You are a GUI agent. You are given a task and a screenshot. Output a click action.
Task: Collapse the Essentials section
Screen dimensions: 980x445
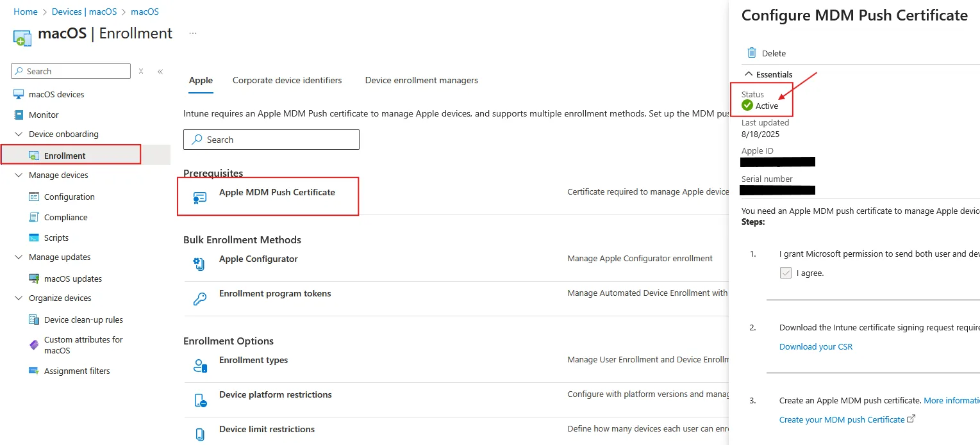click(x=748, y=74)
